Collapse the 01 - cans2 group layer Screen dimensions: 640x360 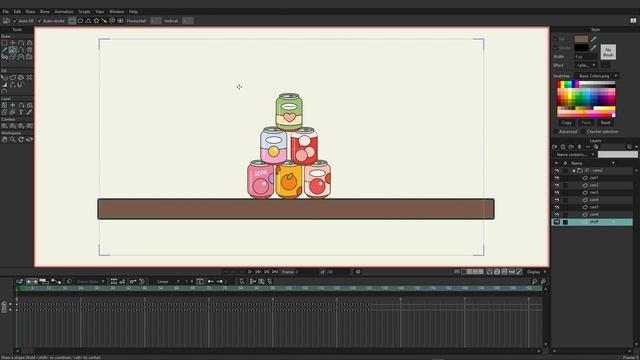(574, 171)
